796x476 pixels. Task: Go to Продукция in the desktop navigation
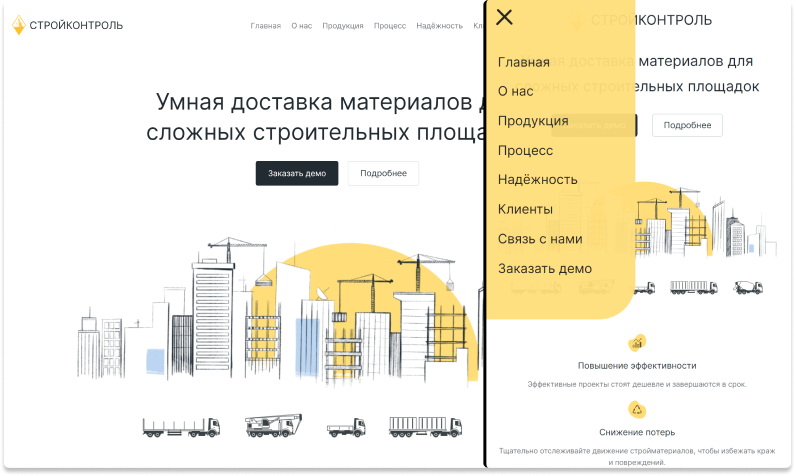pos(343,26)
